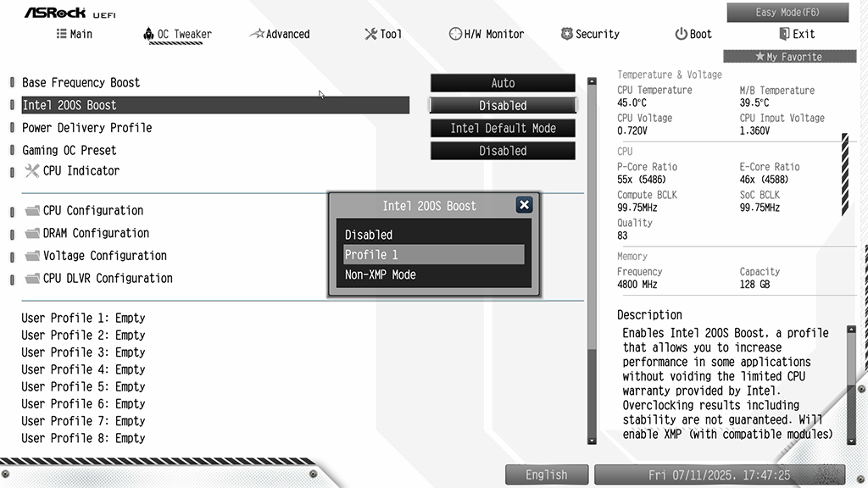
Task: Open Power Delivery Profile value dropdown
Action: tap(503, 129)
